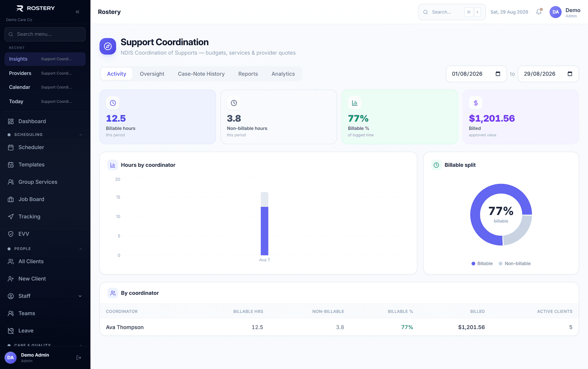The image size is (588, 369).
Task: Open the recent Today link
Action: coord(45,102)
